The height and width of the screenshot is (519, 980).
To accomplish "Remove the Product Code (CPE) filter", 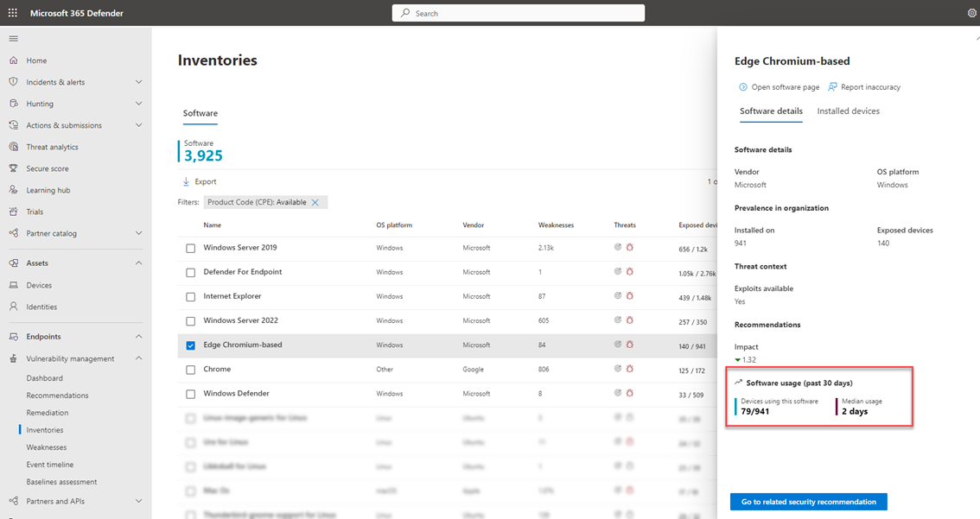I will [x=315, y=202].
